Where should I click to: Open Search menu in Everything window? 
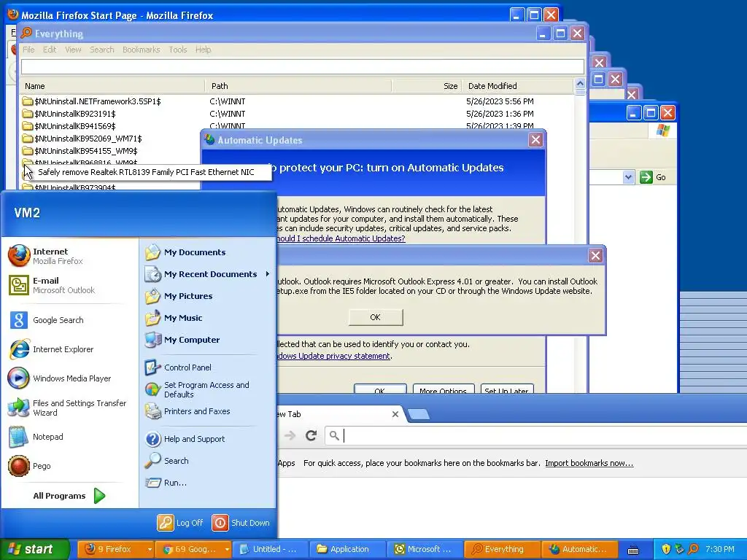(102, 50)
